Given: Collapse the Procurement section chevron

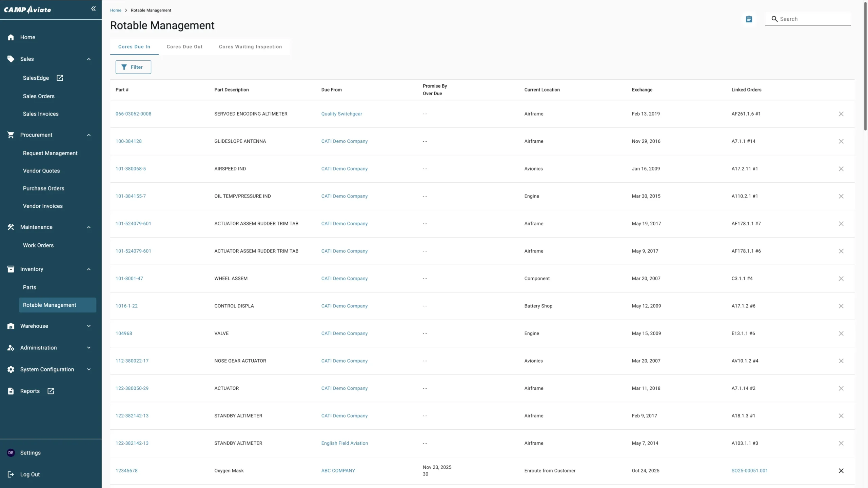Looking at the screenshot, I should [89, 135].
